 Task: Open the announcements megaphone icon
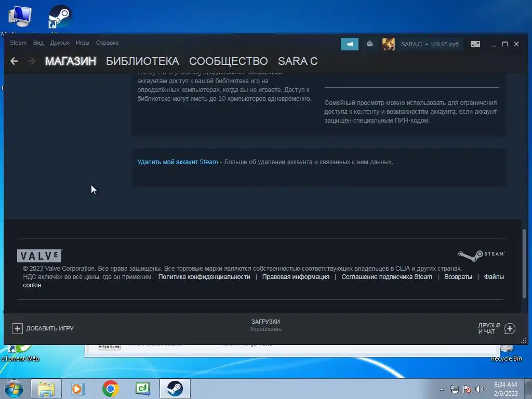tap(350, 44)
